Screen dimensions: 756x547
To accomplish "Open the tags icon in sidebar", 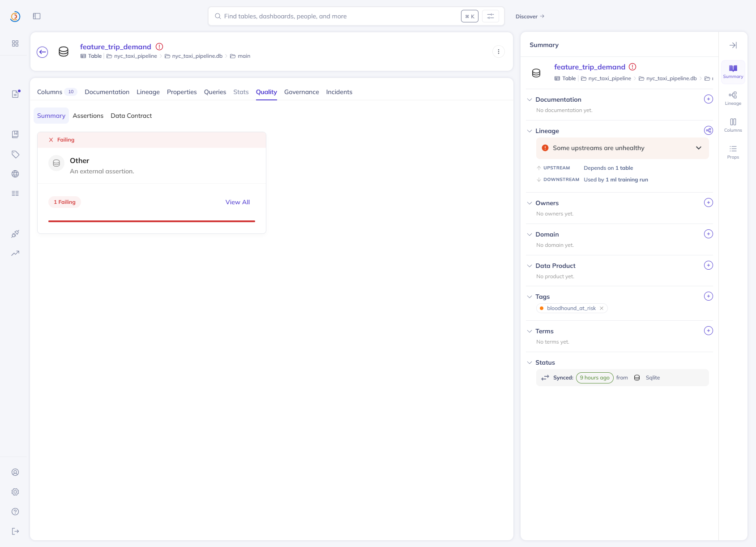I will tap(15, 154).
